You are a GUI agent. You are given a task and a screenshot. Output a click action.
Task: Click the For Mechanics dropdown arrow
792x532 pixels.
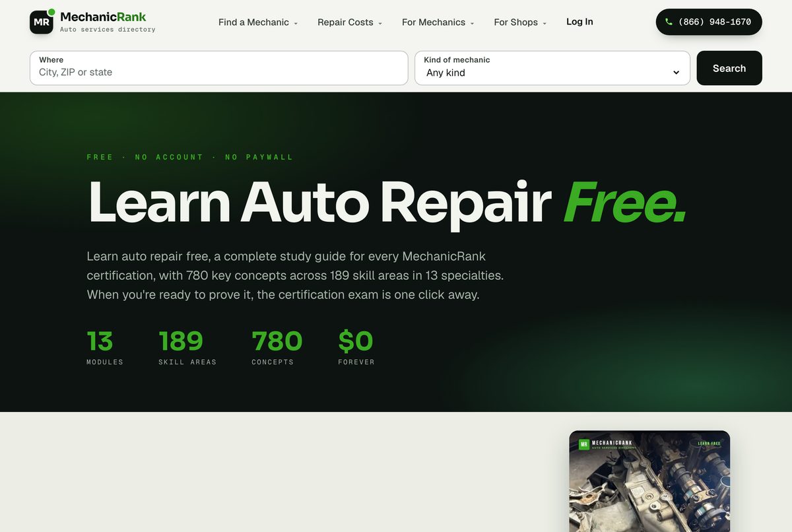point(472,23)
